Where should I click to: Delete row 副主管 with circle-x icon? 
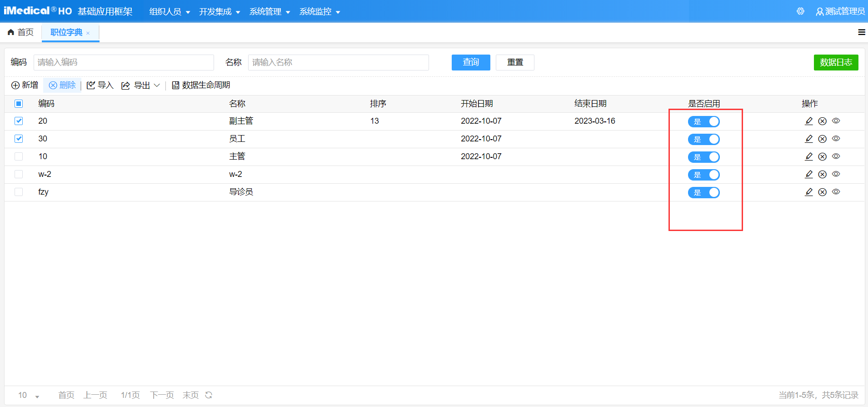[x=823, y=121]
